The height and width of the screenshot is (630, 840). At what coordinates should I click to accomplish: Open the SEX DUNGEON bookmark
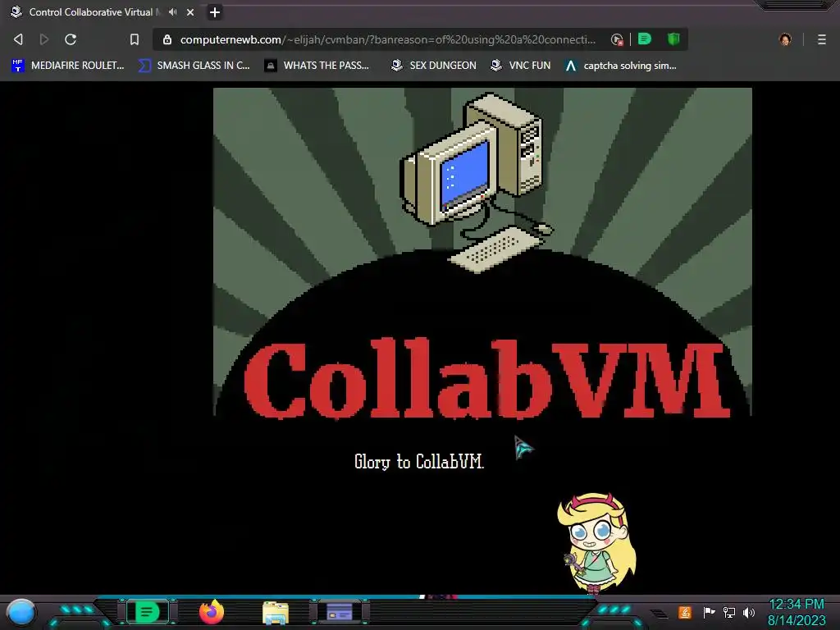pyautogui.click(x=433, y=66)
